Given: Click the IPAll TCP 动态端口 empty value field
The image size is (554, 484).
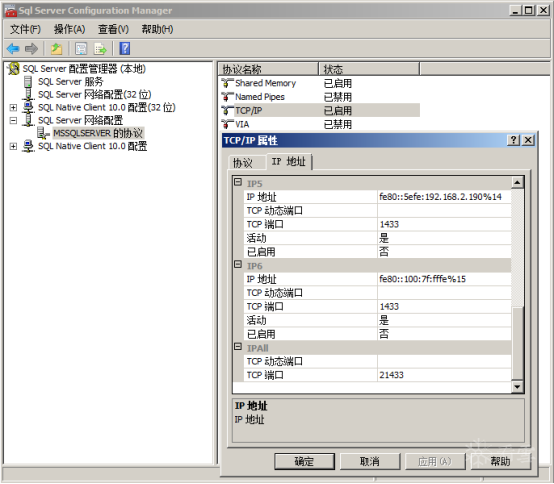Looking at the screenshot, I should 444,361.
